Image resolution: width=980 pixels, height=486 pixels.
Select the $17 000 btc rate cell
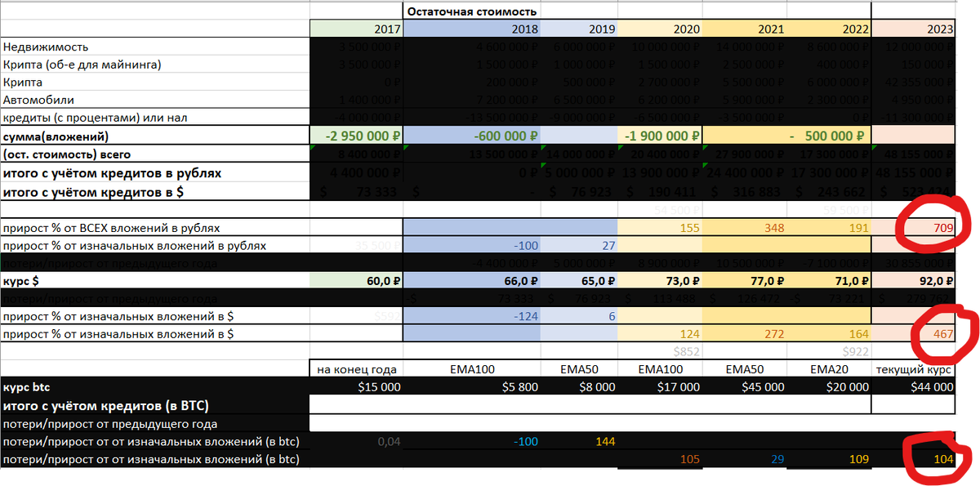pyautogui.click(x=660, y=388)
